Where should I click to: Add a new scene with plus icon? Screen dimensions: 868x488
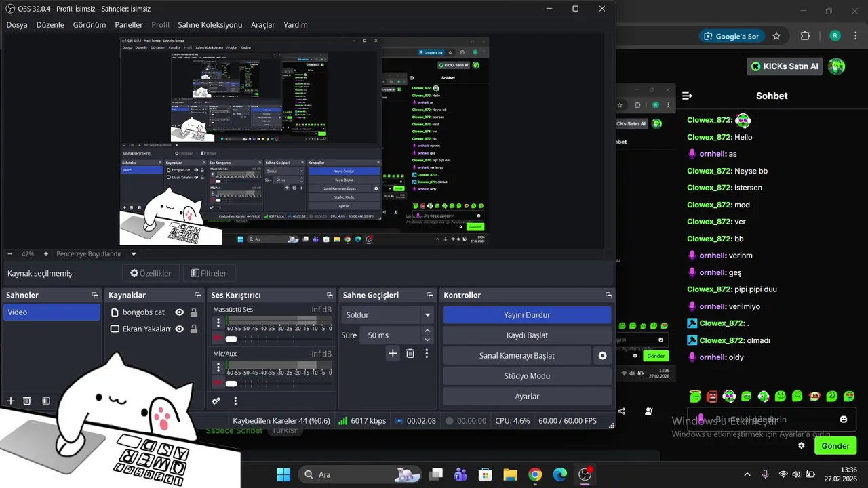coord(11,401)
